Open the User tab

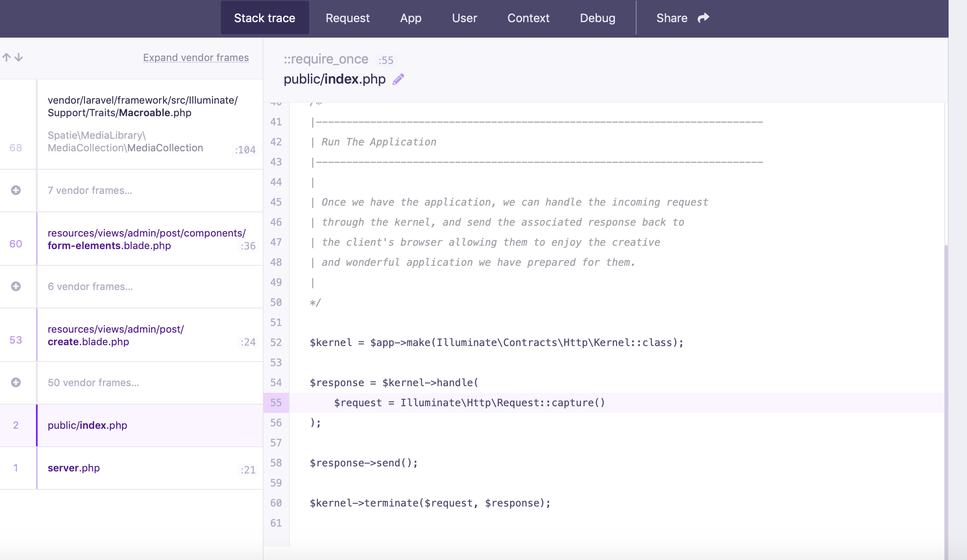click(464, 18)
